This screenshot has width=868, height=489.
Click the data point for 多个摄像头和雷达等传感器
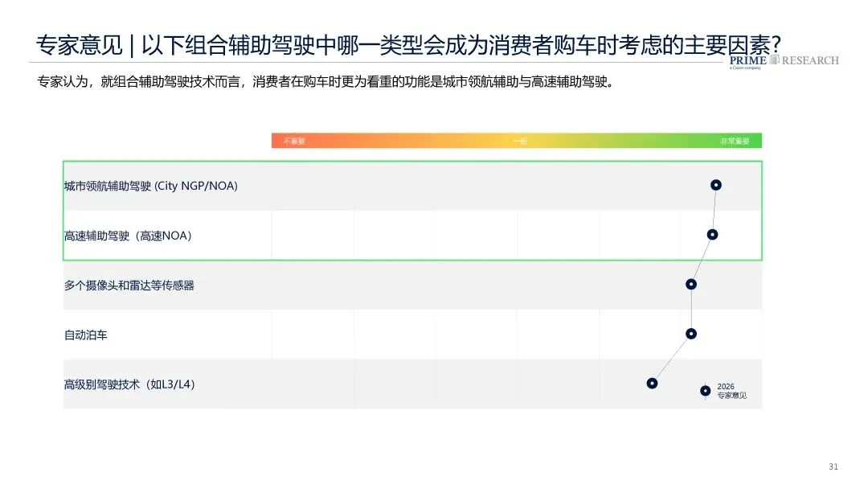click(x=691, y=284)
